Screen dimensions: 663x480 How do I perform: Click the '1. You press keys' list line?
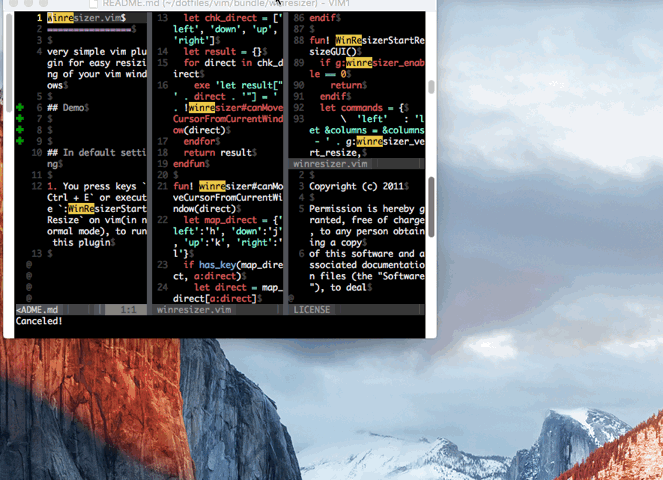(96, 186)
